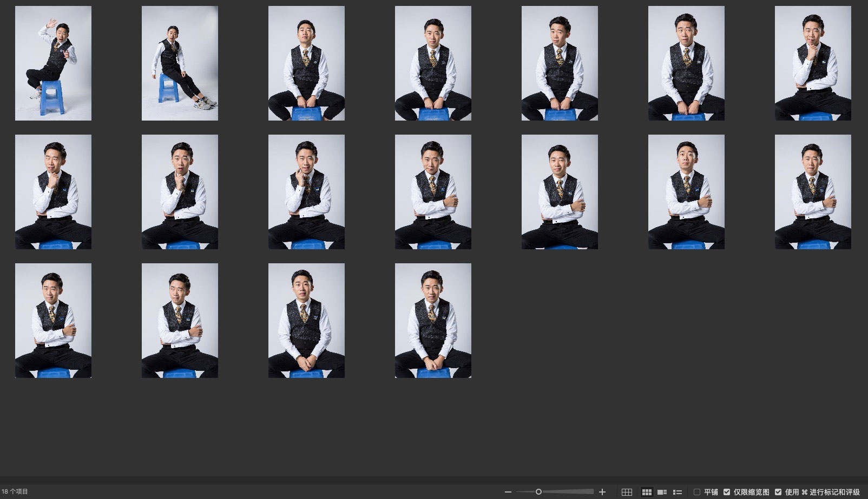Toggle 使用 ⌘ 进行标记和评级 checkbox
Image resolution: width=868 pixels, height=499 pixels.
(778, 492)
